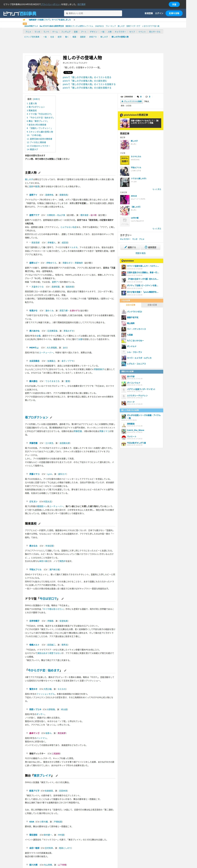Image resolution: width=197 pixels, height=868 pixels.
Task: Close the help notice with X icon
Action: click(74, 20)
